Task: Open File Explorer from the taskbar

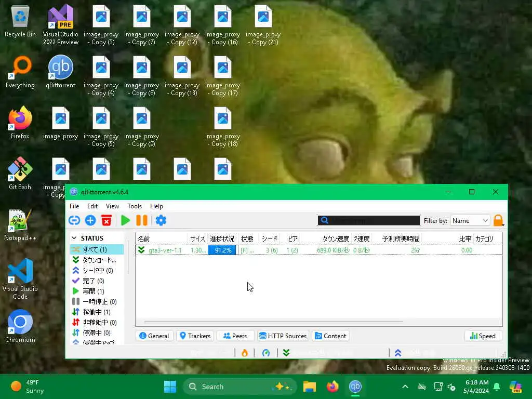Action: point(310,387)
